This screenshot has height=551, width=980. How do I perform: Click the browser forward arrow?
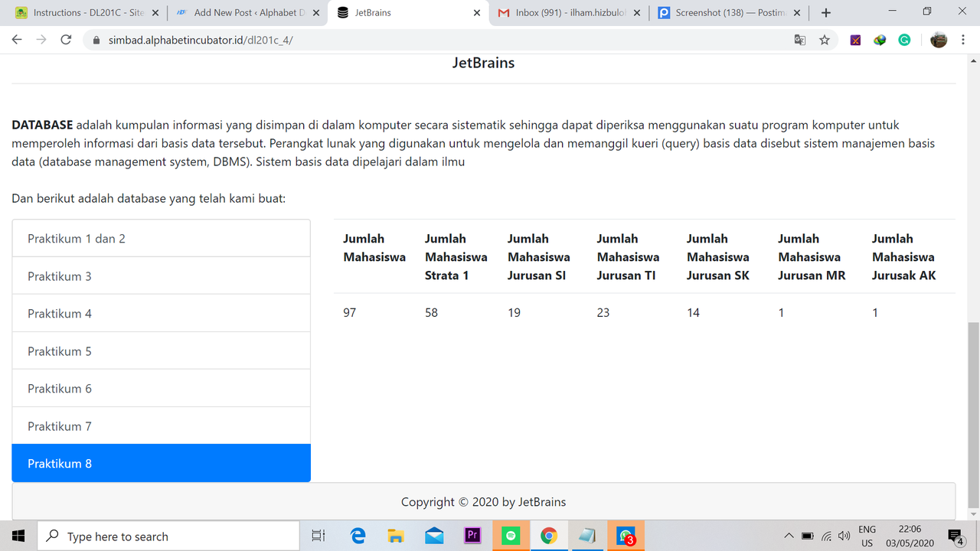pos(41,40)
